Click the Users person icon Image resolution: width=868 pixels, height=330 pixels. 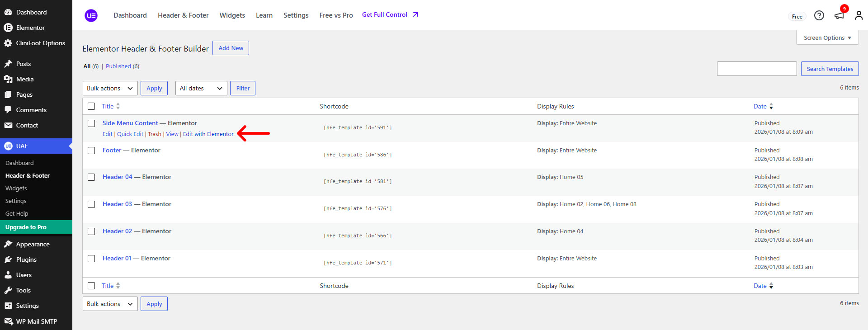(8, 275)
